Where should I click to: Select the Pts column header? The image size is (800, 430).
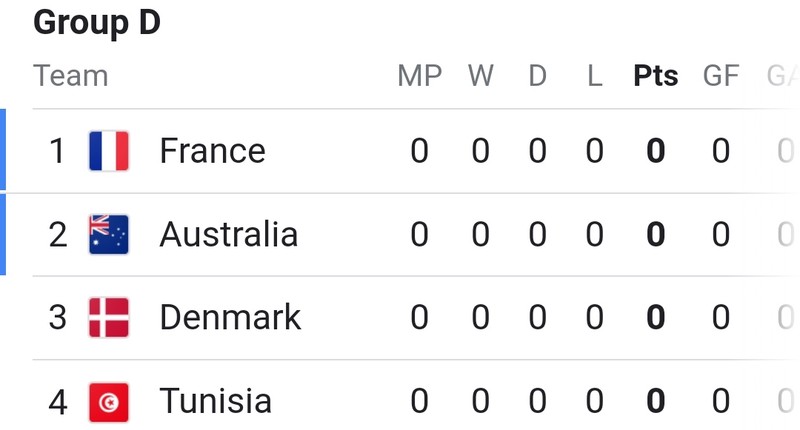coord(656,76)
